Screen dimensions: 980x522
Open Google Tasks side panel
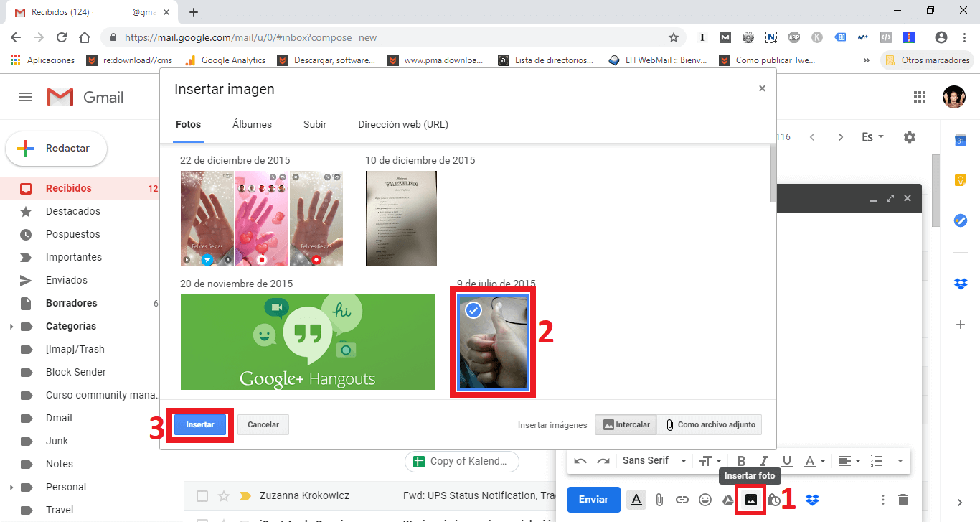click(x=961, y=220)
